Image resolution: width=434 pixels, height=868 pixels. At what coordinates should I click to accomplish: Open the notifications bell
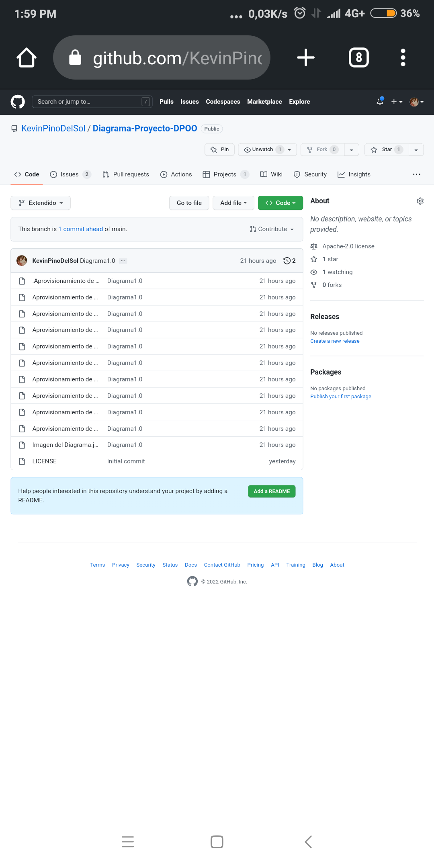point(379,102)
